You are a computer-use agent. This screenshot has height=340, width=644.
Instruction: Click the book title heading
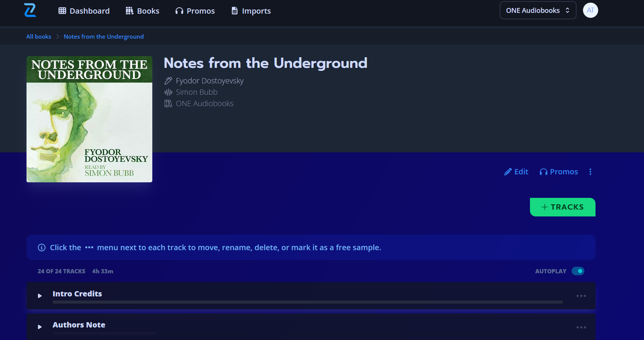[266, 63]
